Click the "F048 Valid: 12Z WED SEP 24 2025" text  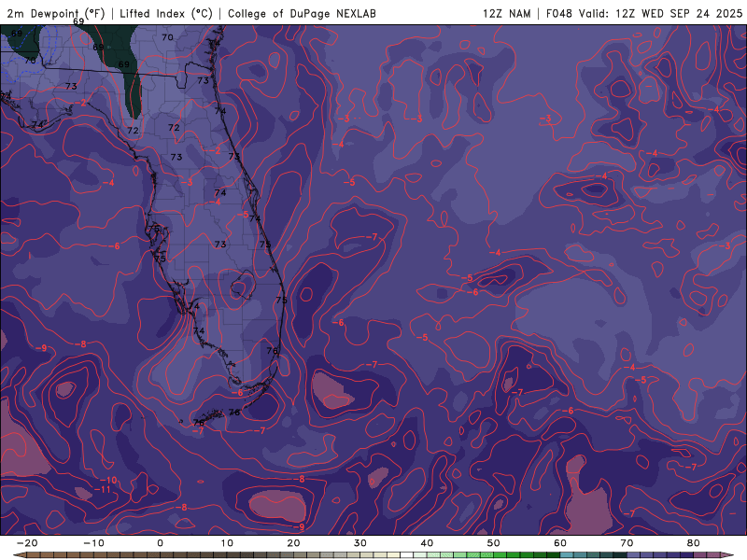point(644,13)
